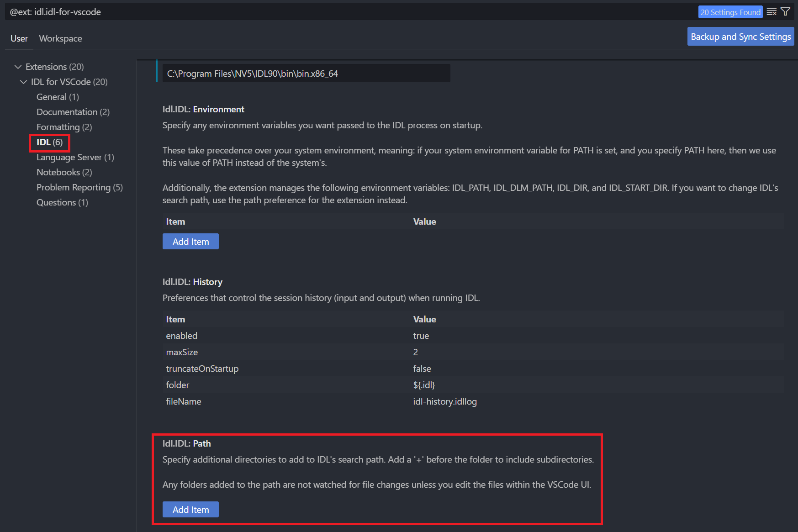The image size is (798, 532).
Task: Edit the IDL directory path field
Action: 306,74
